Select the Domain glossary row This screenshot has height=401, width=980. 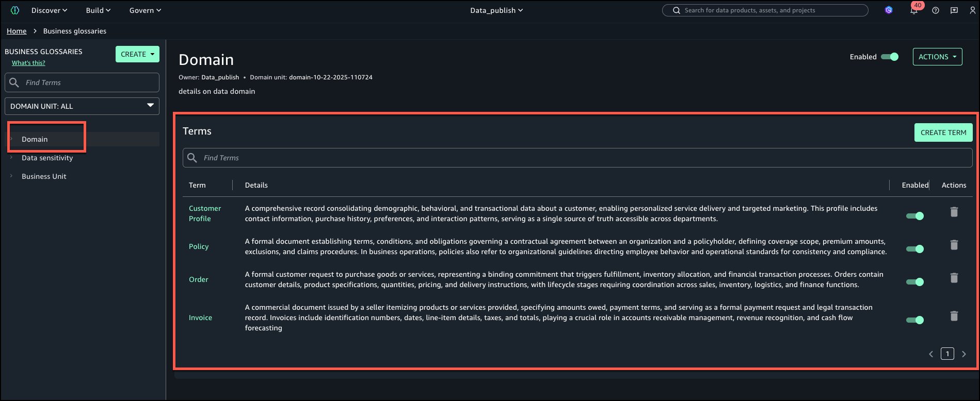(x=82, y=139)
